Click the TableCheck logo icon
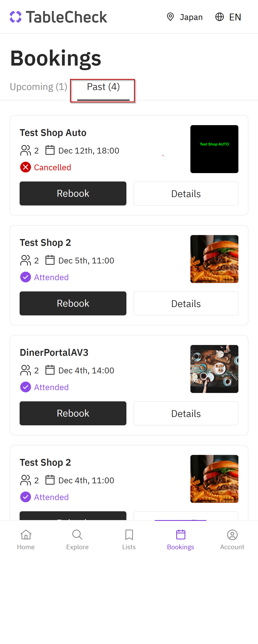Image resolution: width=258 pixels, height=644 pixels. [x=16, y=17]
